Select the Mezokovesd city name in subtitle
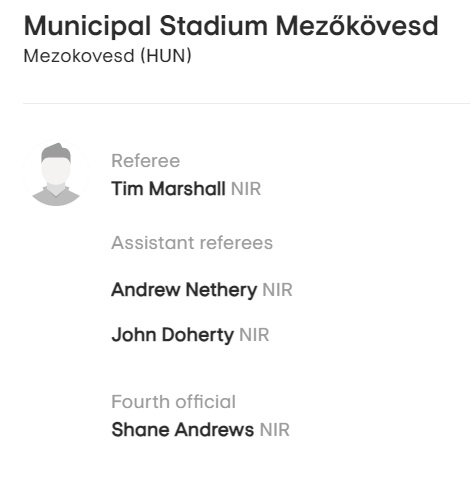 pyautogui.click(x=79, y=56)
